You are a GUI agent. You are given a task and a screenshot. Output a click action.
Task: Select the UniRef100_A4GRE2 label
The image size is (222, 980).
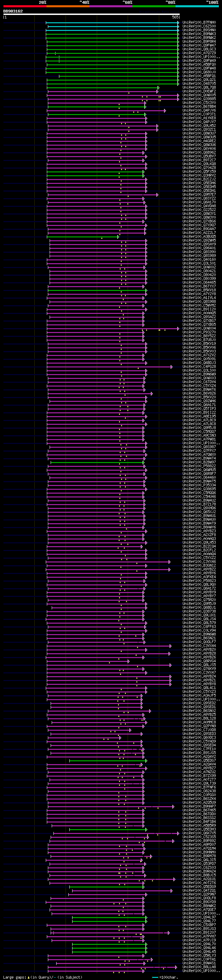click(x=199, y=141)
